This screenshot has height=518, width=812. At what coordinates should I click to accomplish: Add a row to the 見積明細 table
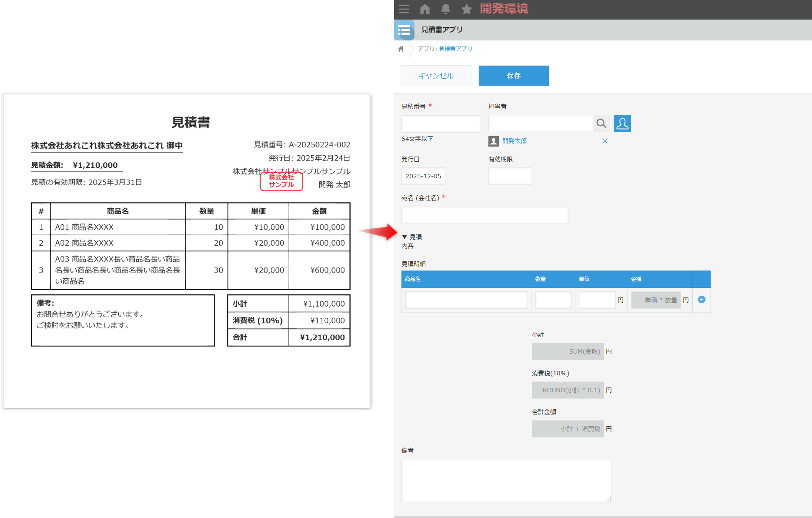pyautogui.click(x=701, y=300)
